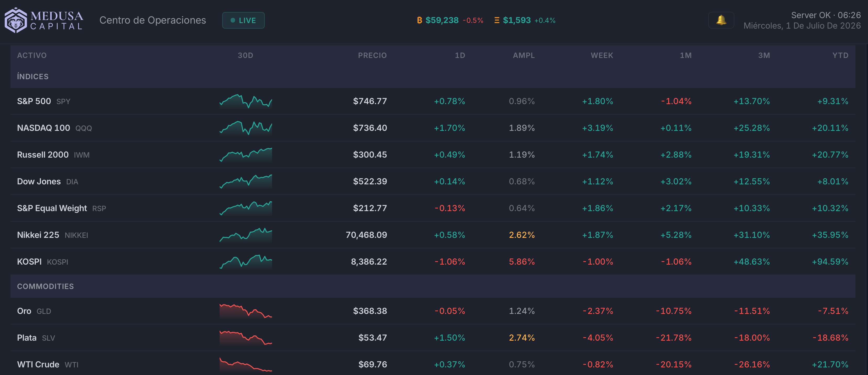The height and width of the screenshot is (375, 868).
Task: Click the Bitcoin price ticker icon
Action: (x=419, y=20)
